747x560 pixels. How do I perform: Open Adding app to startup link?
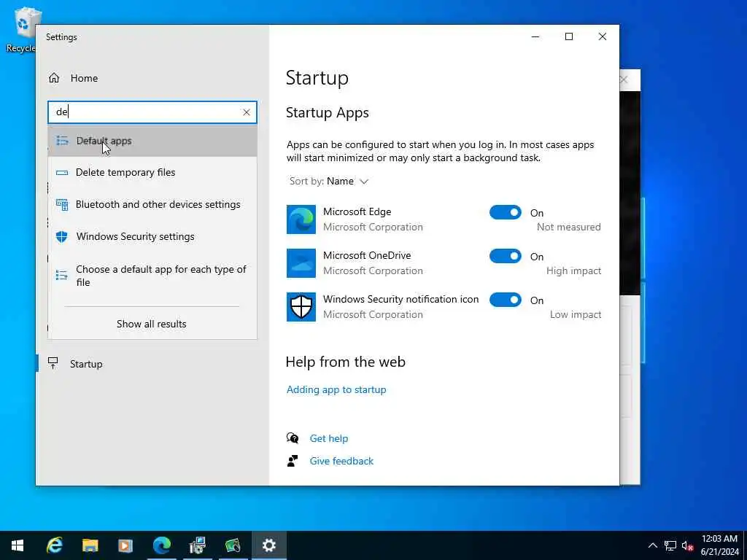[x=336, y=389]
